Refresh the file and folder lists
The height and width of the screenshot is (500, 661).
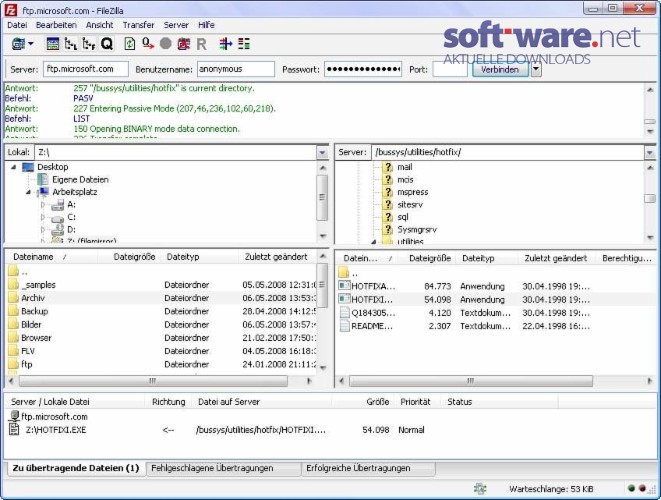tap(130, 44)
